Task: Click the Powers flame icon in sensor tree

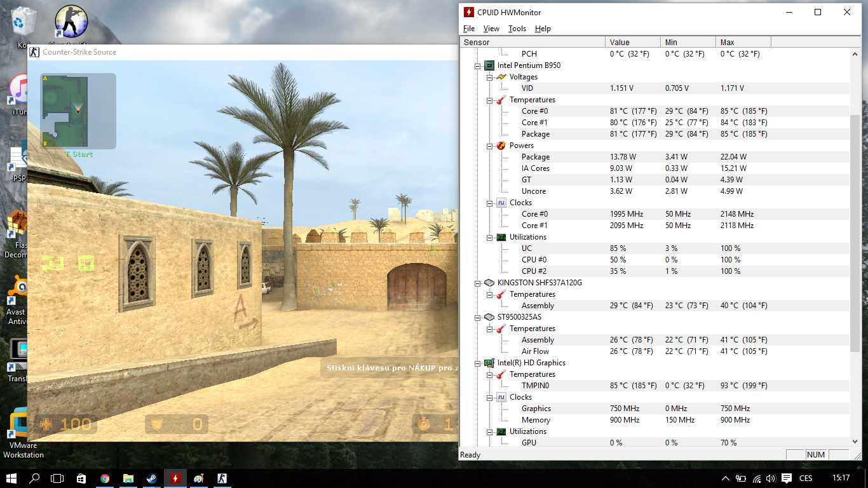Action: [501, 146]
